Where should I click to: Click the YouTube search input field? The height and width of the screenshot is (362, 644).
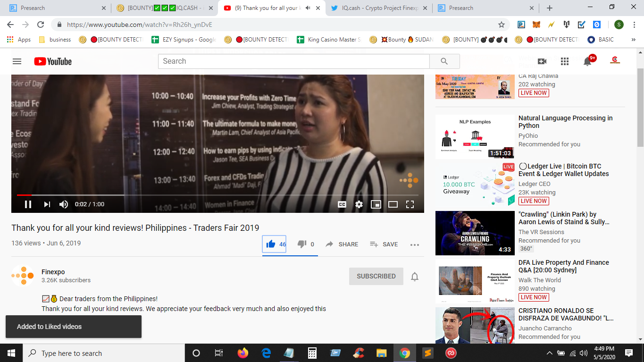click(294, 61)
